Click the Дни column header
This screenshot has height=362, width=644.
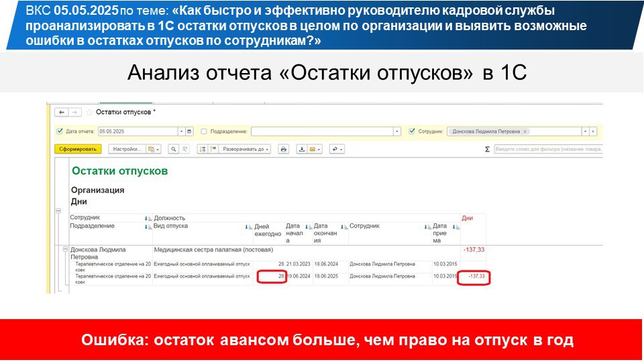pos(468,218)
